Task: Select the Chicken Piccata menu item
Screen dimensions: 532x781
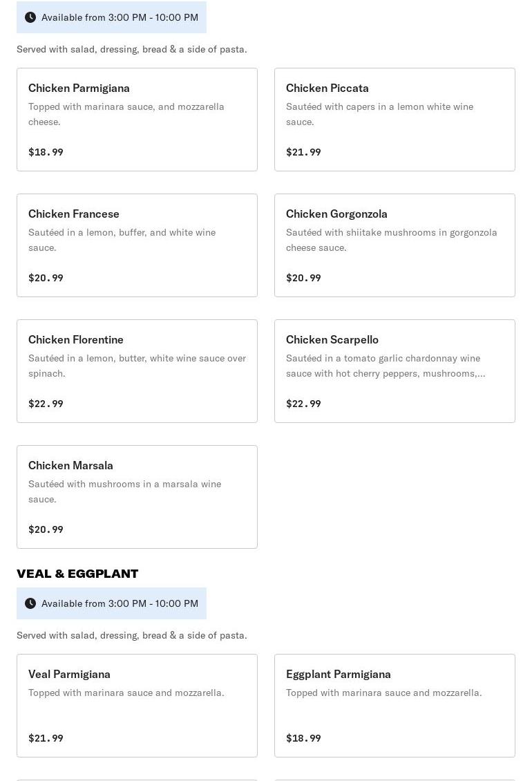Action: [x=395, y=120]
